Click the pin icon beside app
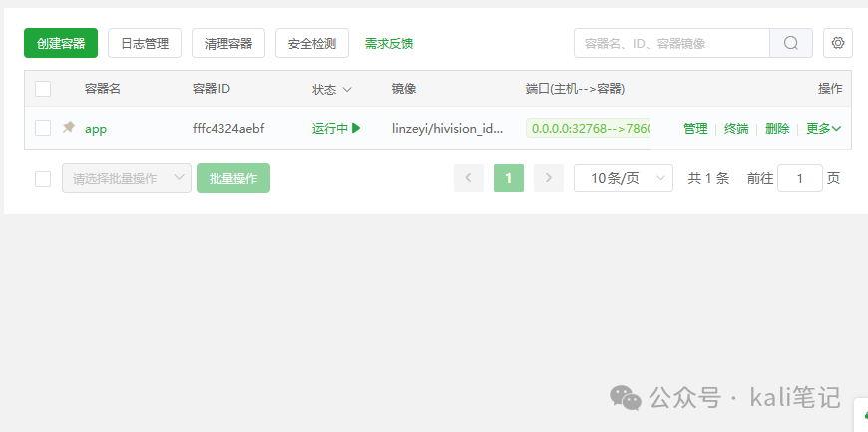This screenshot has height=432, width=868. tap(69, 128)
